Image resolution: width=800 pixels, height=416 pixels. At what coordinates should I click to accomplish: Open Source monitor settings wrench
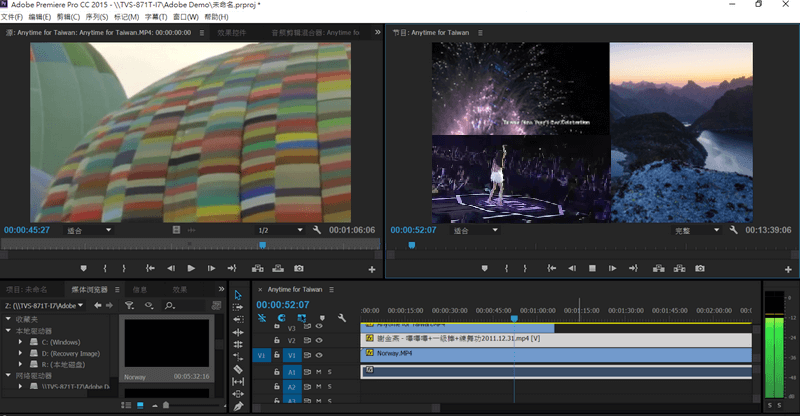pos(317,230)
